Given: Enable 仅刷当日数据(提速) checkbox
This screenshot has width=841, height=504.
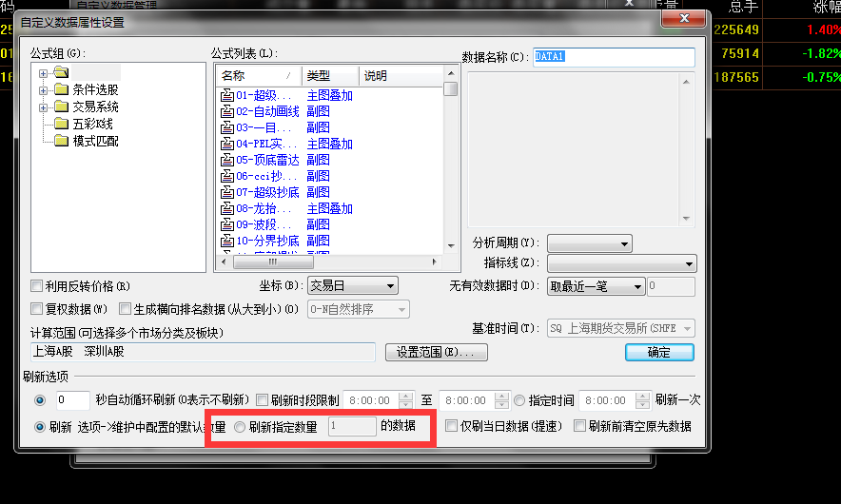Looking at the screenshot, I should coord(452,426).
